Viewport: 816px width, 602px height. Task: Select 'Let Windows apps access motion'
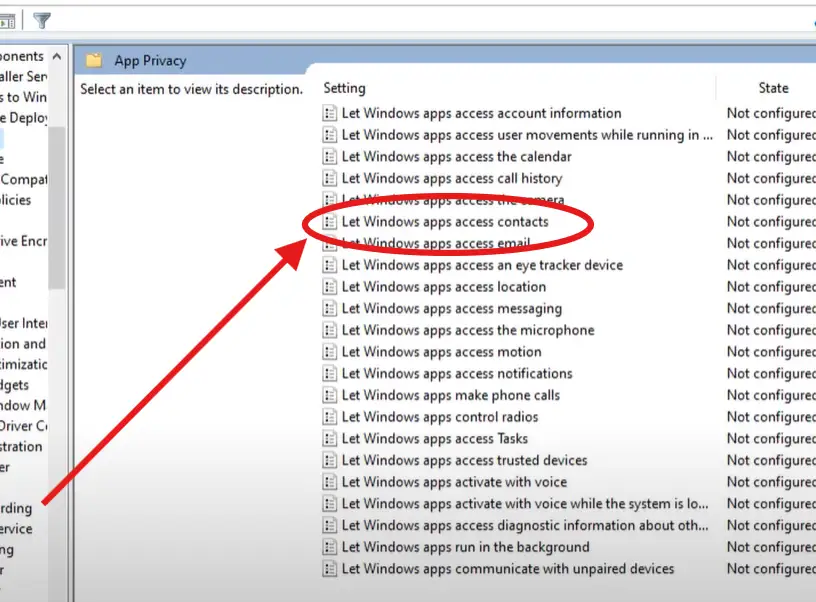pos(441,352)
